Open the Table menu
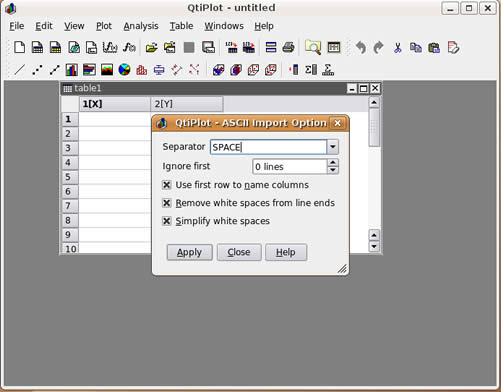The height and width of the screenshot is (392, 501). tap(181, 26)
